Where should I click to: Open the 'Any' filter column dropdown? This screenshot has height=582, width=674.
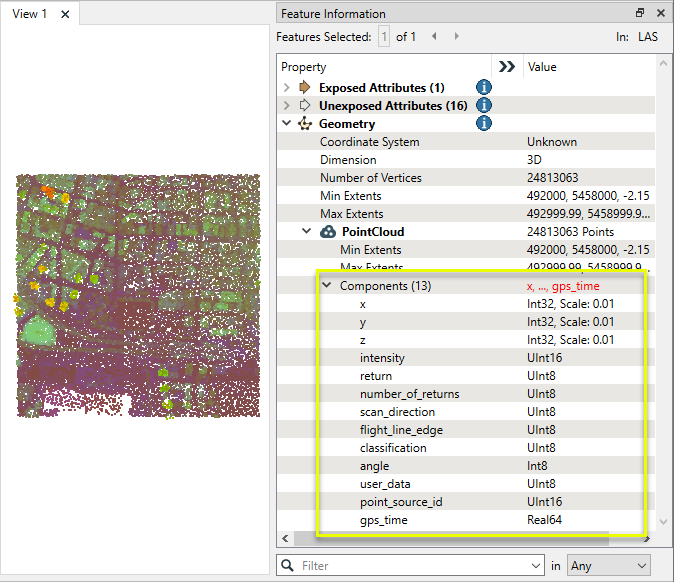608,566
